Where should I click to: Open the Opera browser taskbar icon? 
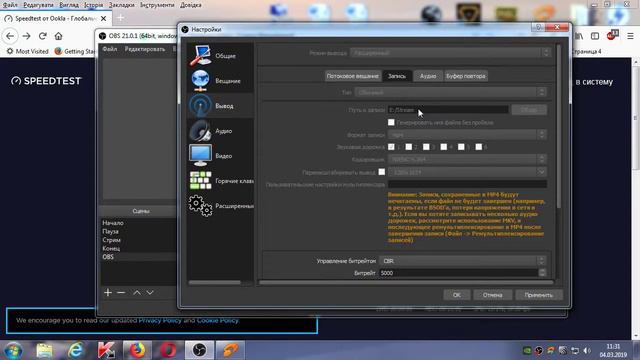168,350
